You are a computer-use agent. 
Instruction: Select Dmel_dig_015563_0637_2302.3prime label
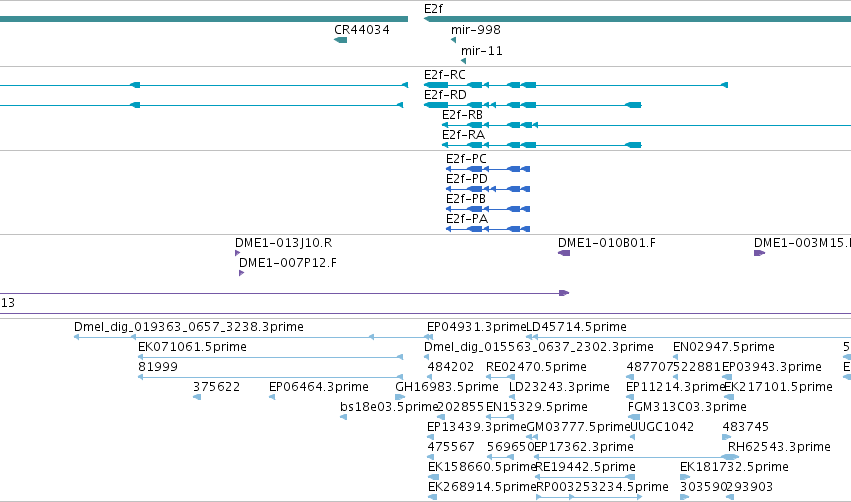[x=538, y=347]
